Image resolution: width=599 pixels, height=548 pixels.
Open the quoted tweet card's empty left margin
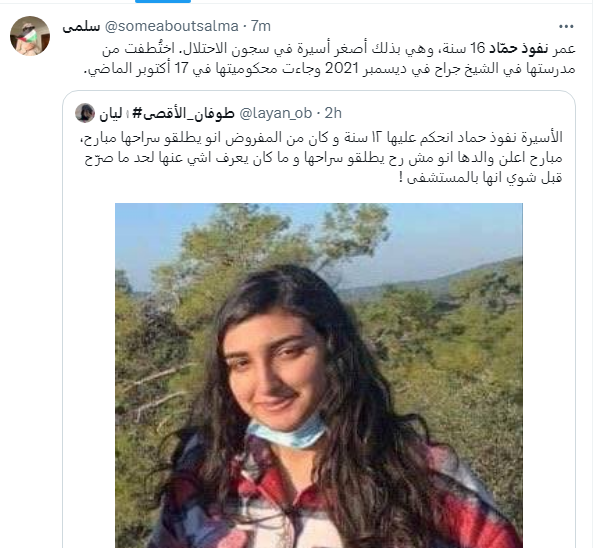[89, 375]
